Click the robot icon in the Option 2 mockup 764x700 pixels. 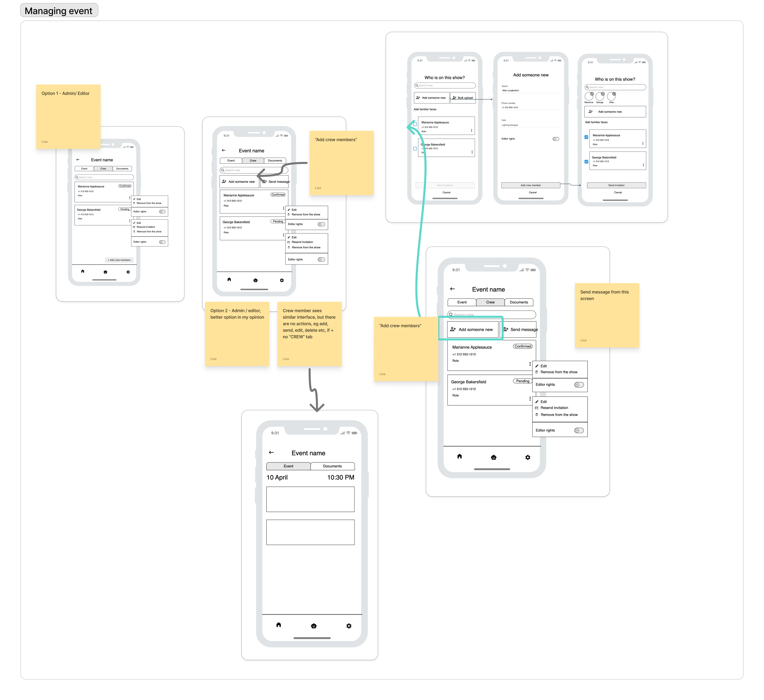pos(255,280)
